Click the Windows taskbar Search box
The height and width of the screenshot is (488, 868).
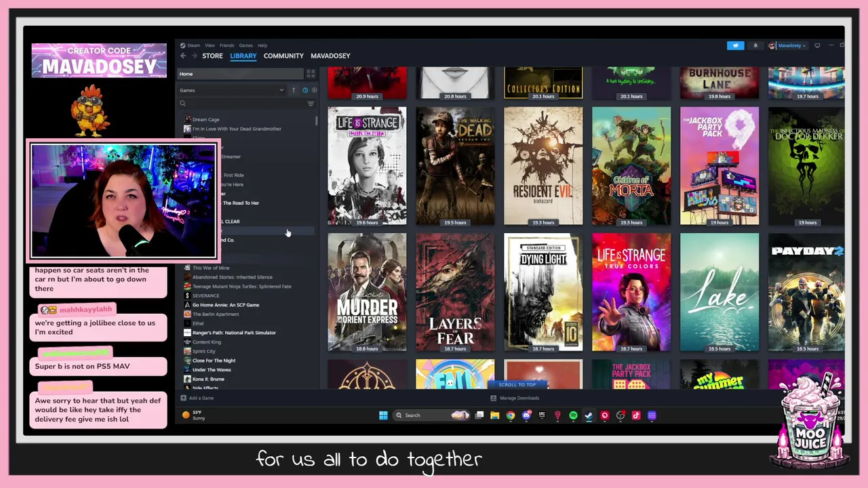tap(432, 415)
